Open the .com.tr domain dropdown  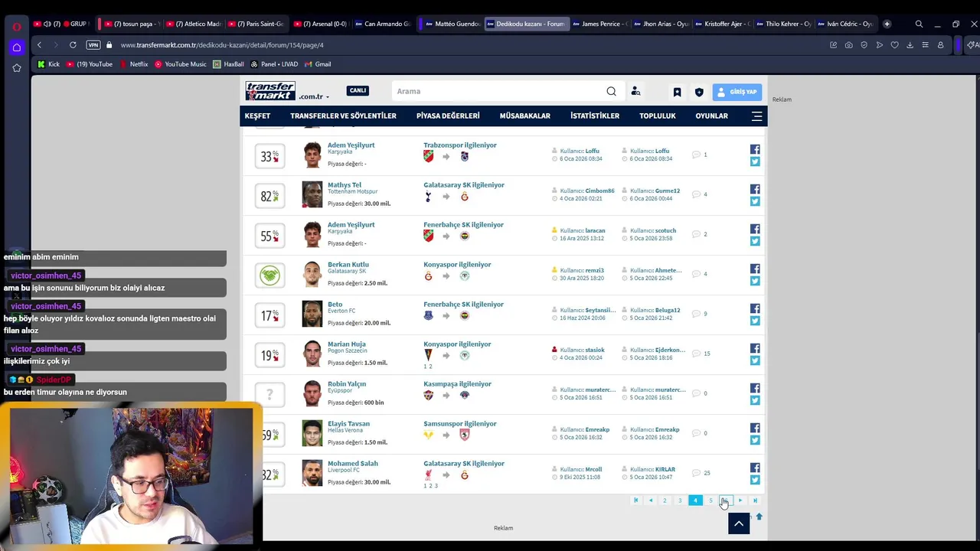314,97
